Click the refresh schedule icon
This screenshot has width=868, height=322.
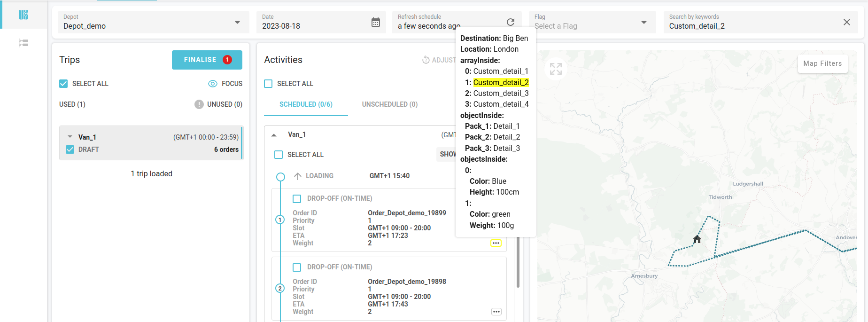pyautogui.click(x=511, y=22)
